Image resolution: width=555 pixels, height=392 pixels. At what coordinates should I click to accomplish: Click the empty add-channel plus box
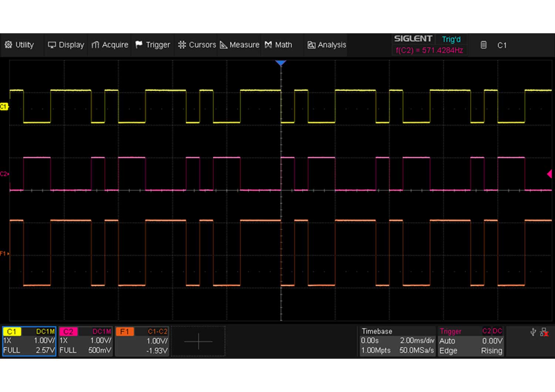(x=198, y=341)
